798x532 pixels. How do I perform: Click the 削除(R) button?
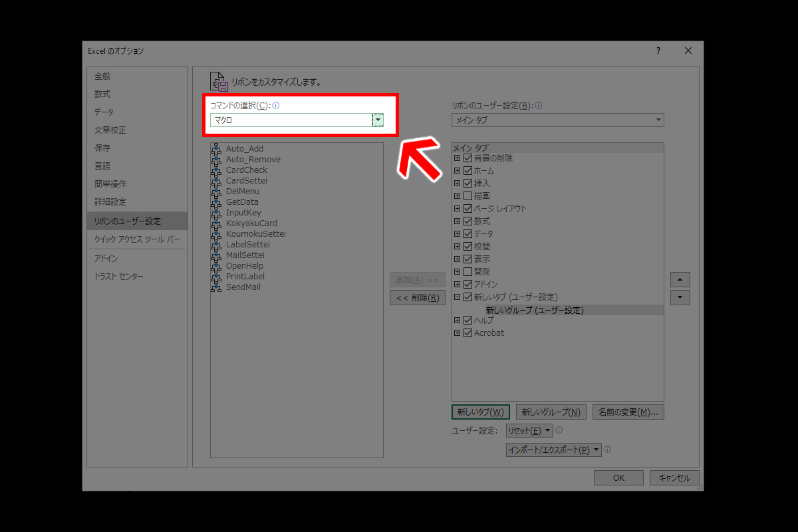pyautogui.click(x=417, y=298)
